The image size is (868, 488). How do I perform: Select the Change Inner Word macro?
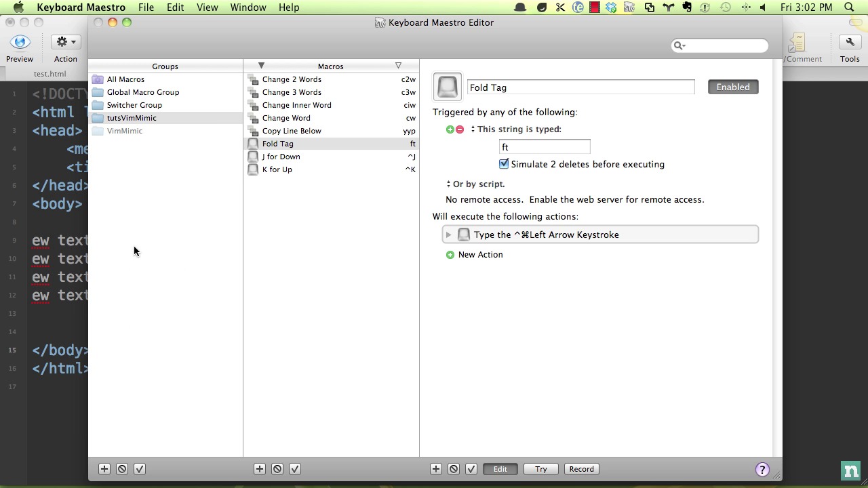pos(331,105)
